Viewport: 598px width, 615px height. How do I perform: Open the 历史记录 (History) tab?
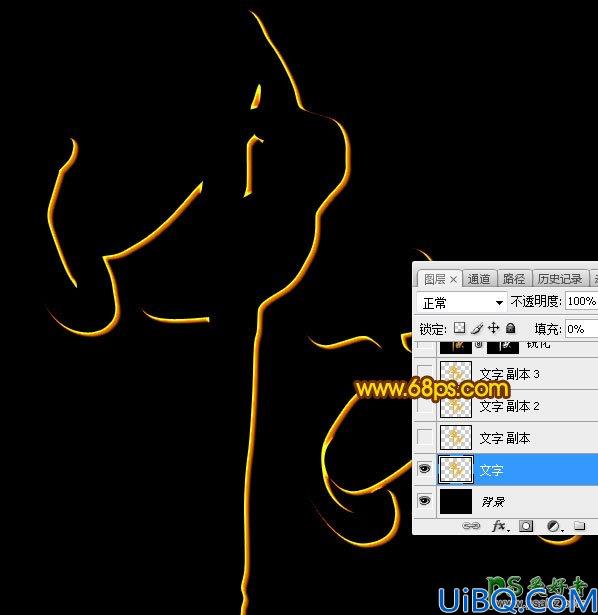[x=560, y=279]
